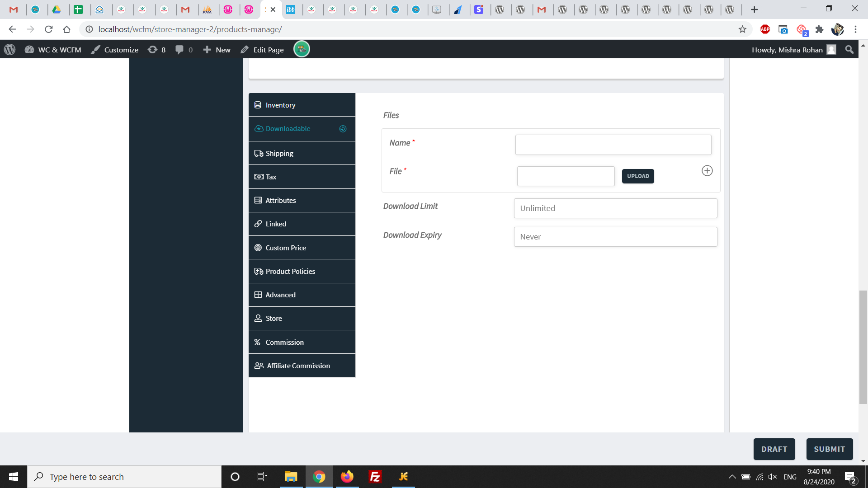This screenshot has height=488, width=868.
Task: Click the address bar URL
Action: tap(190, 29)
